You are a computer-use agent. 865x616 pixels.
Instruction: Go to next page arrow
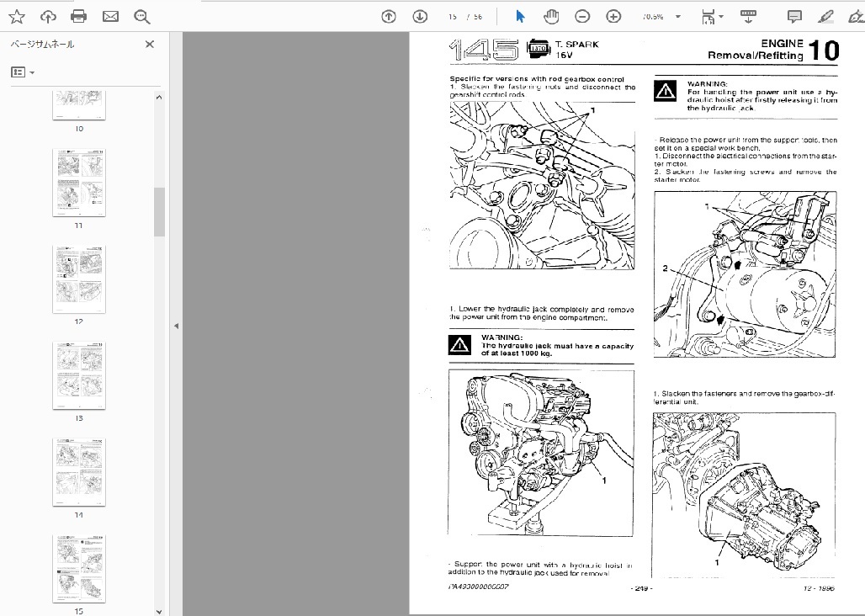pyautogui.click(x=420, y=17)
